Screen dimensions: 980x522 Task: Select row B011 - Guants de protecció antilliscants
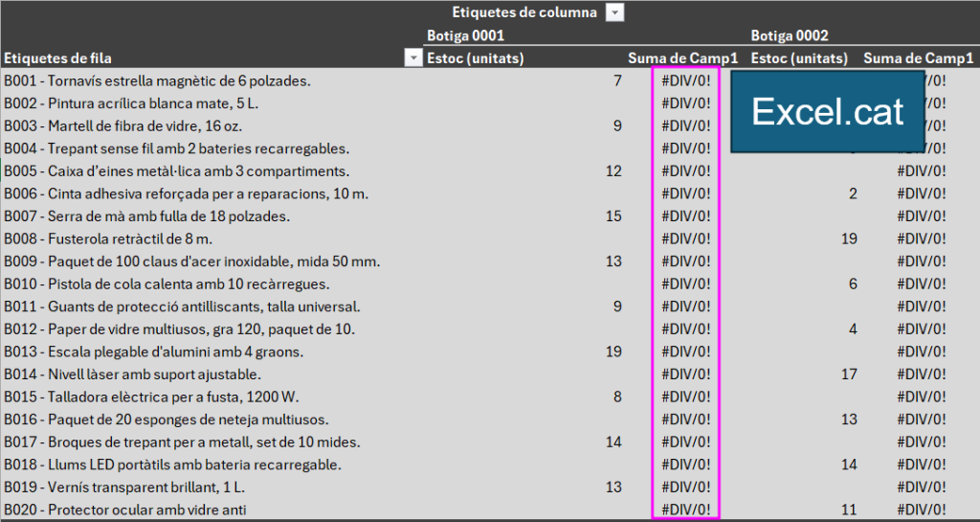pyautogui.click(x=182, y=306)
